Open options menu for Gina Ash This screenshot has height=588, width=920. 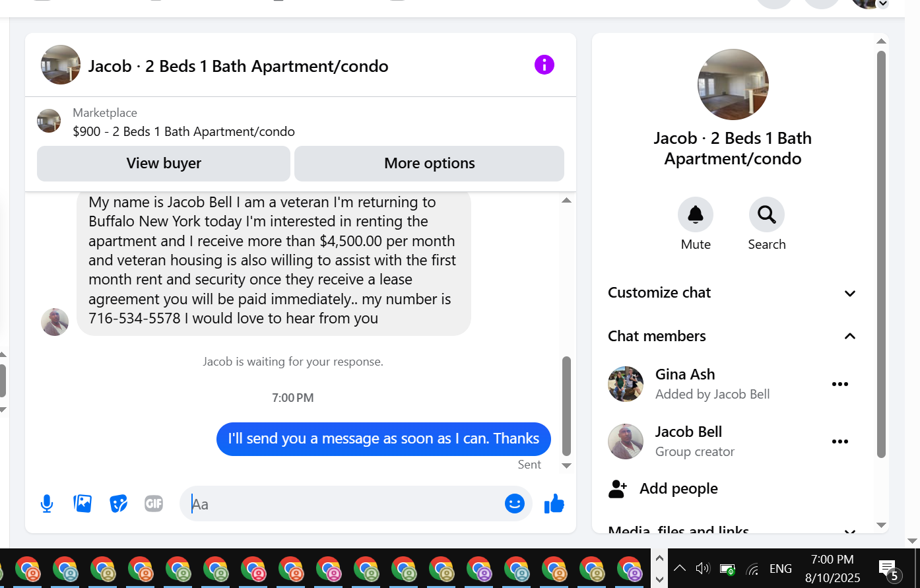[840, 384]
